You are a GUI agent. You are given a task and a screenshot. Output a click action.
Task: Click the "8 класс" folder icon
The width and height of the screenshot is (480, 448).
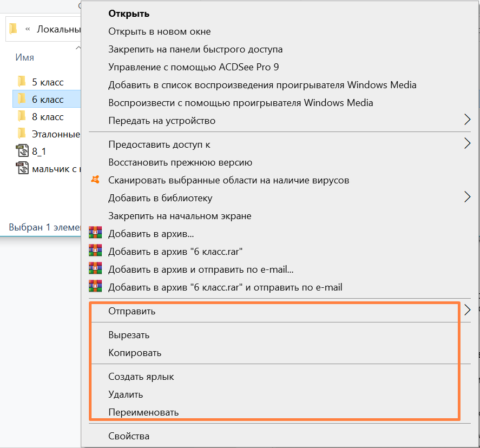click(x=22, y=116)
